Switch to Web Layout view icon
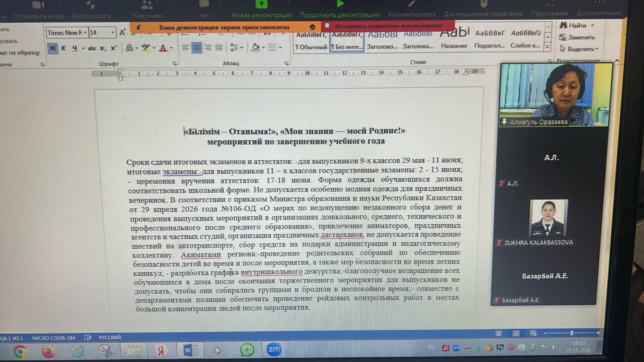 point(533,333)
